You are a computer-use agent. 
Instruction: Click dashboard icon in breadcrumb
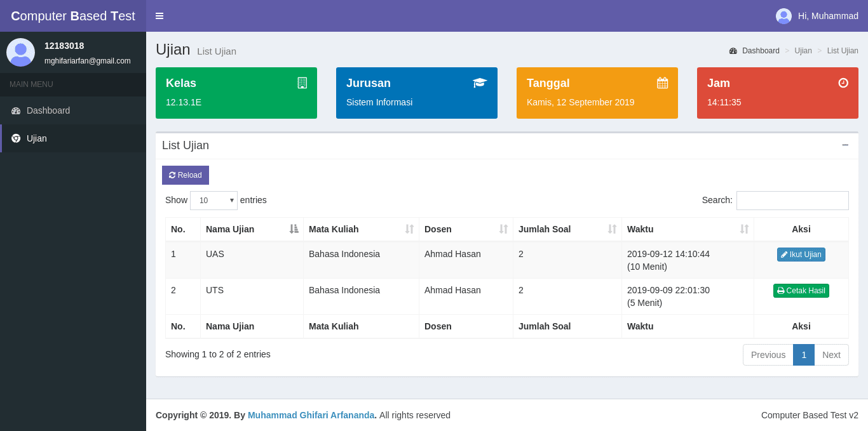coord(733,51)
